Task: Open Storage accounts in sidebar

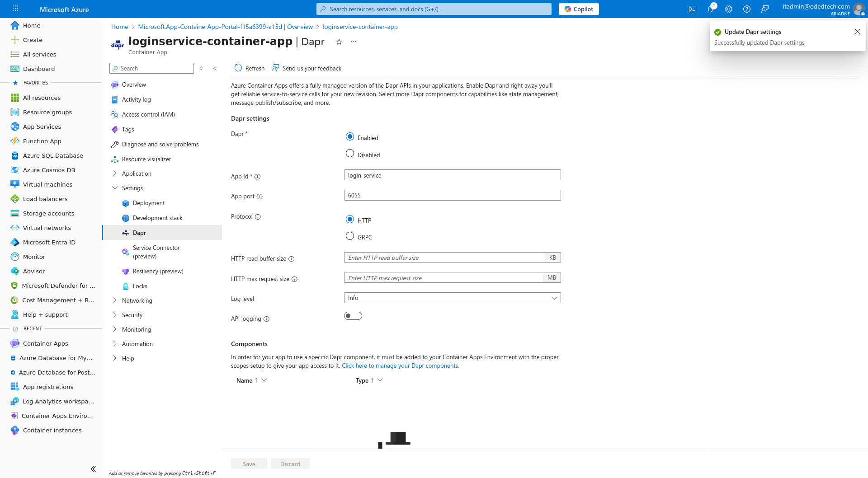Action: [x=48, y=213]
